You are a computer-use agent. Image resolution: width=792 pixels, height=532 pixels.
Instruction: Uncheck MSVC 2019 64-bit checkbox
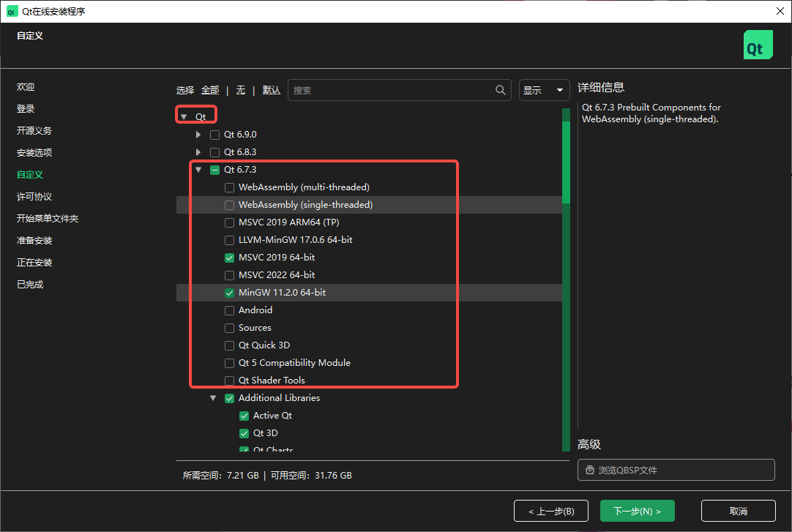point(229,258)
